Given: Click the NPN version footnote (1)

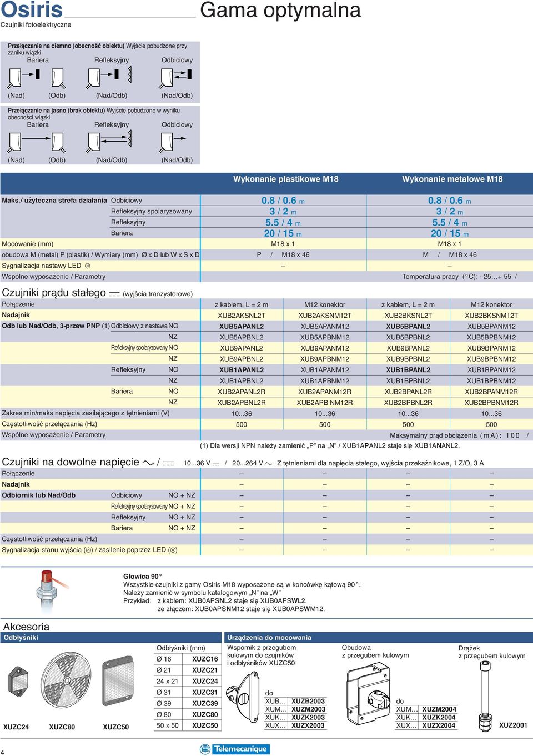Looking at the screenshot, I should pos(330,445).
